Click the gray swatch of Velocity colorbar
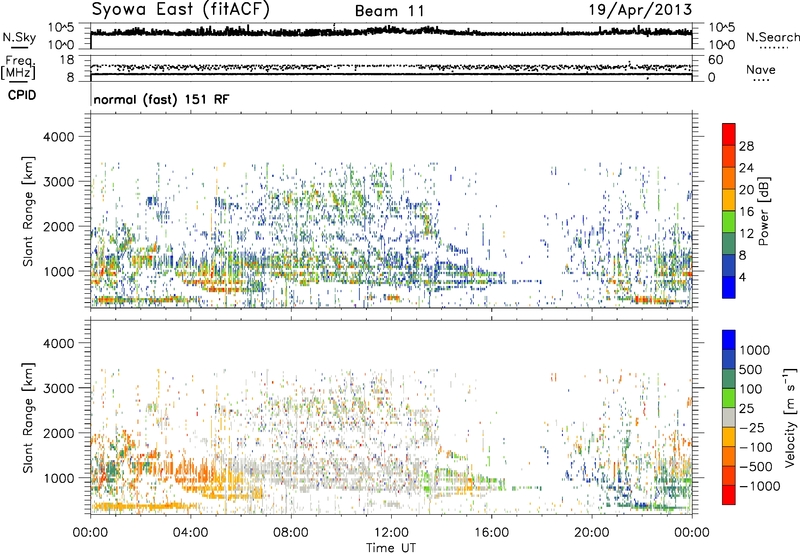This screenshot has width=800, height=554. point(729,418)
